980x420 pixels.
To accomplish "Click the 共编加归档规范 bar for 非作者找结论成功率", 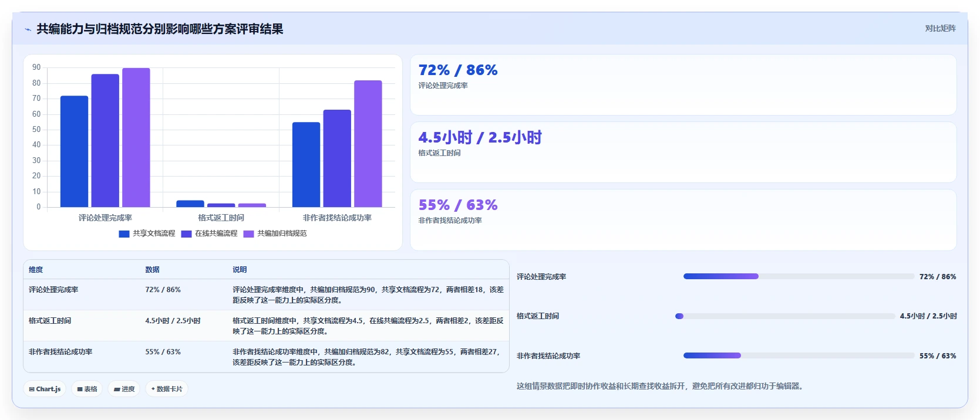I will (x=368, y=144).
